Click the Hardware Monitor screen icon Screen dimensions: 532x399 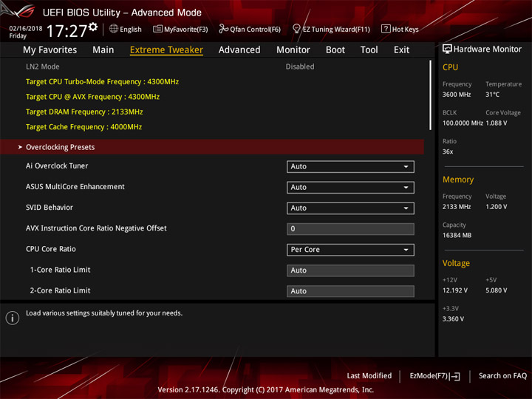coord(447,49)
